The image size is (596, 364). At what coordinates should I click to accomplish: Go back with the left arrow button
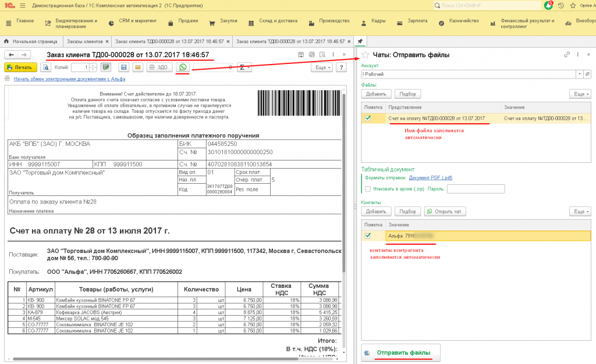click(x=11, y=55)
